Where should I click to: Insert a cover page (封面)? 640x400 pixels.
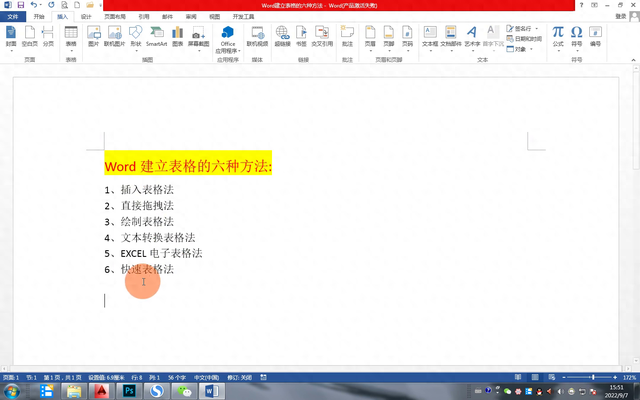click(11, 37)
